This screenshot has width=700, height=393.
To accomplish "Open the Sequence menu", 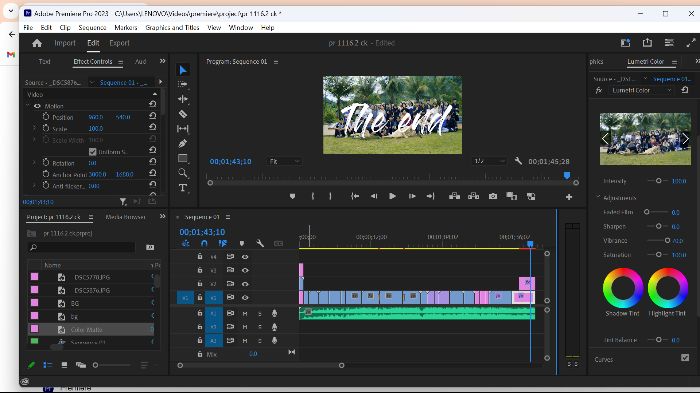I will pyautogui.click(x=92, y=28).
